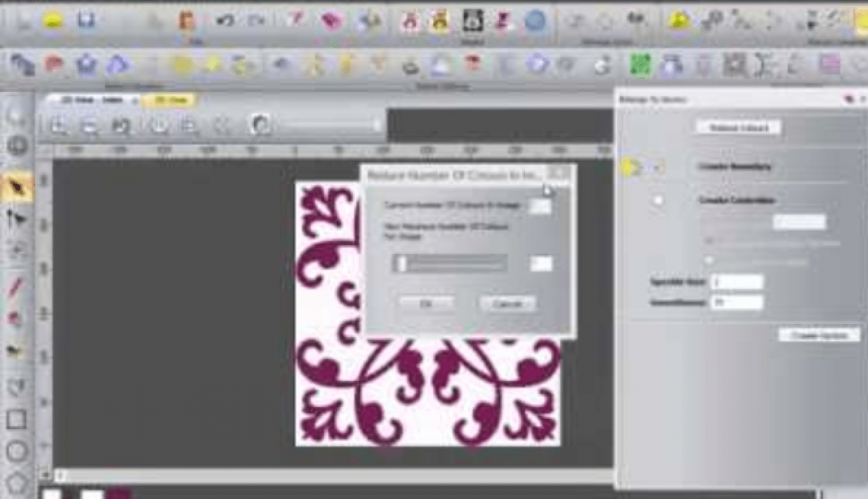Select the polygon shape tool
868x499 pixels.
coord(16,481)
